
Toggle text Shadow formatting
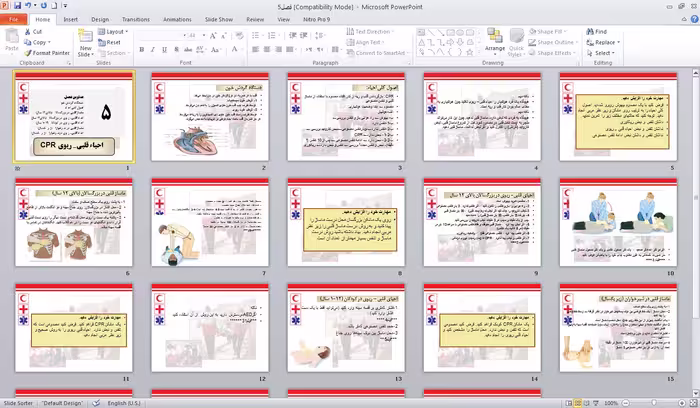(x=176, y=50)
